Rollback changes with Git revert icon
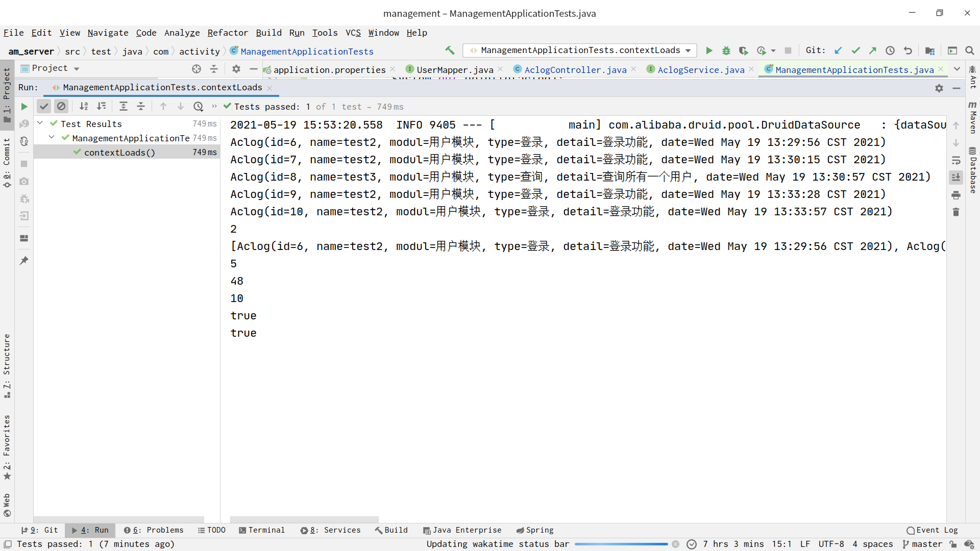 908,51
